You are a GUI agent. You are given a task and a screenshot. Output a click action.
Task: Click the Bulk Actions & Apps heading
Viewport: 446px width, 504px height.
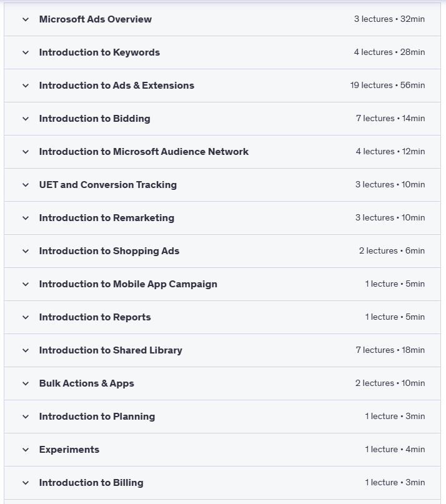click(86, 383)
